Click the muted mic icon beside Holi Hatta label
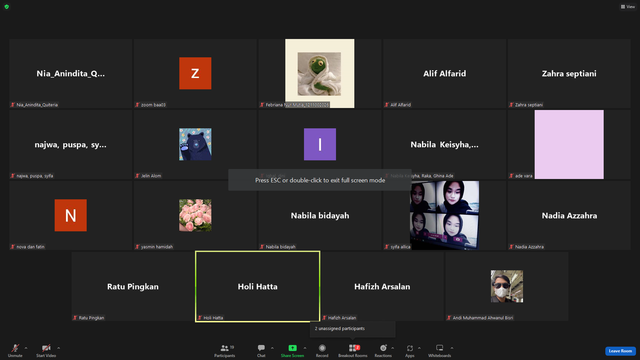640x360 pixels. coord(200,318)
